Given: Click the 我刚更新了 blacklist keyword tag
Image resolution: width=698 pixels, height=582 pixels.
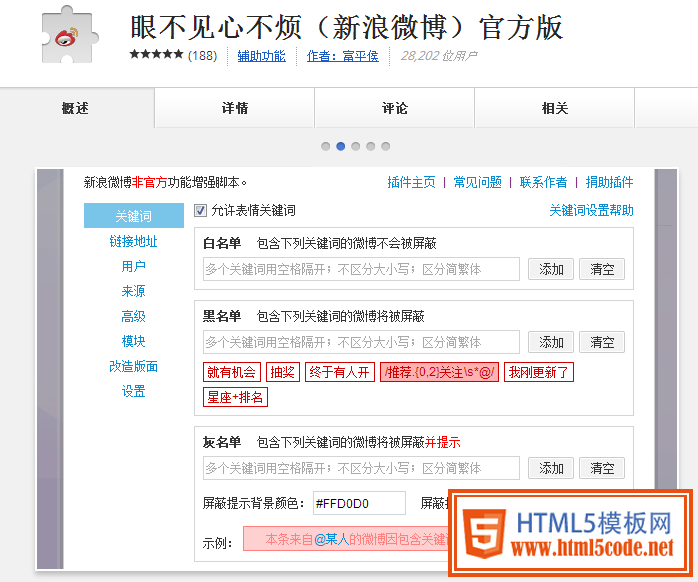Looking at the screenshot, I should 539,372.
